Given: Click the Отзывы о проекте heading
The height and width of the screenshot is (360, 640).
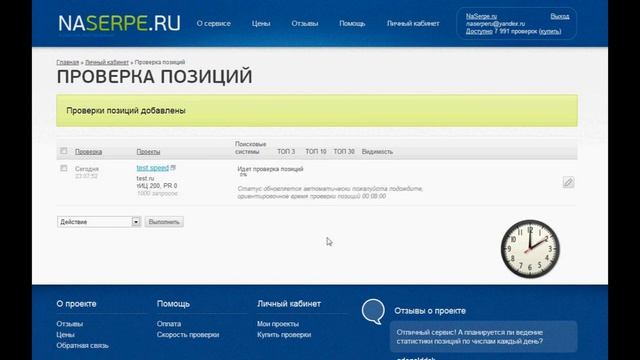Looking at the screenshot, I should [x=430, y=311].
